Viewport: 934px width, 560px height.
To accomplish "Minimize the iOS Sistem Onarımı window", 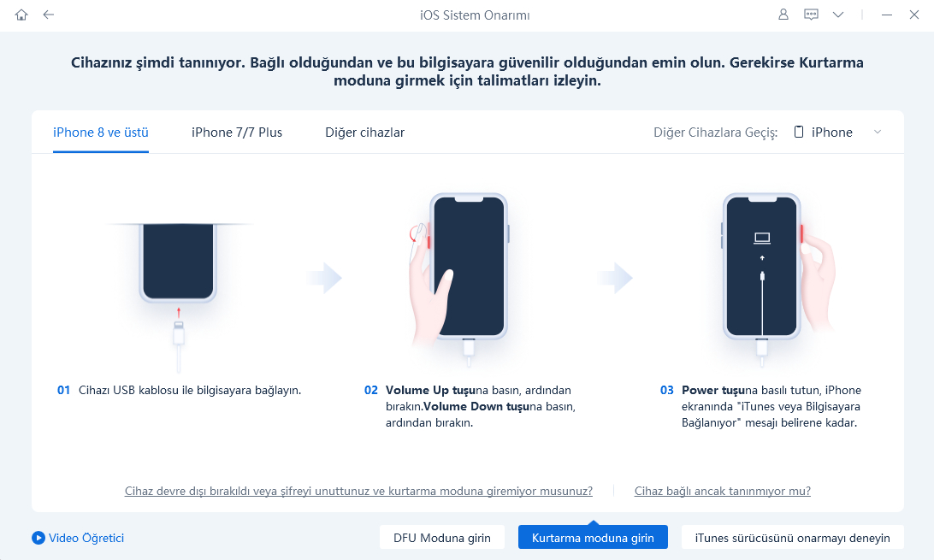I will point(887,15).
